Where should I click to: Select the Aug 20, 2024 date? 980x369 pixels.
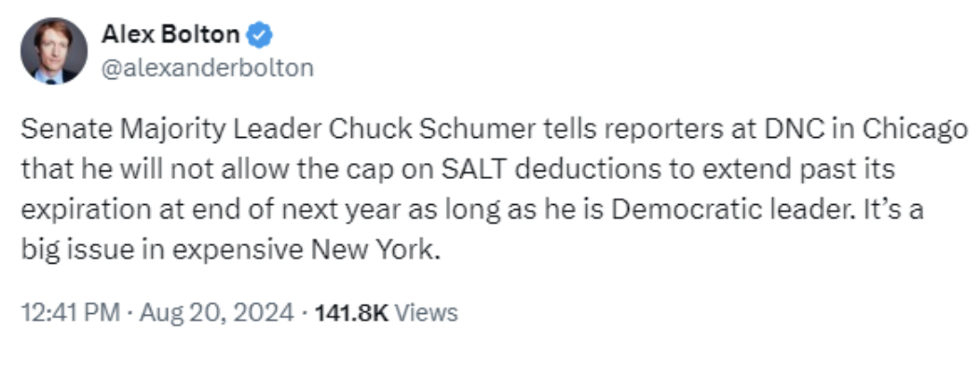216,312
